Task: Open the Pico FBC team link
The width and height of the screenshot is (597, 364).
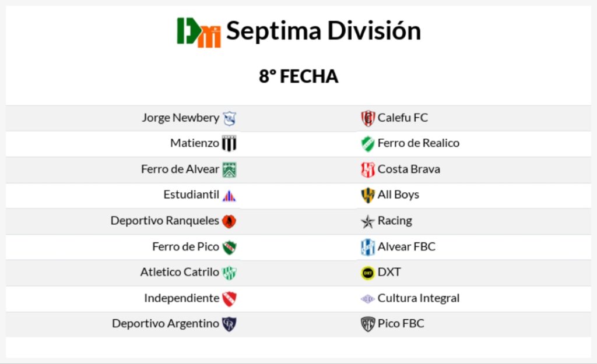Action: click(x=401, y=324)
